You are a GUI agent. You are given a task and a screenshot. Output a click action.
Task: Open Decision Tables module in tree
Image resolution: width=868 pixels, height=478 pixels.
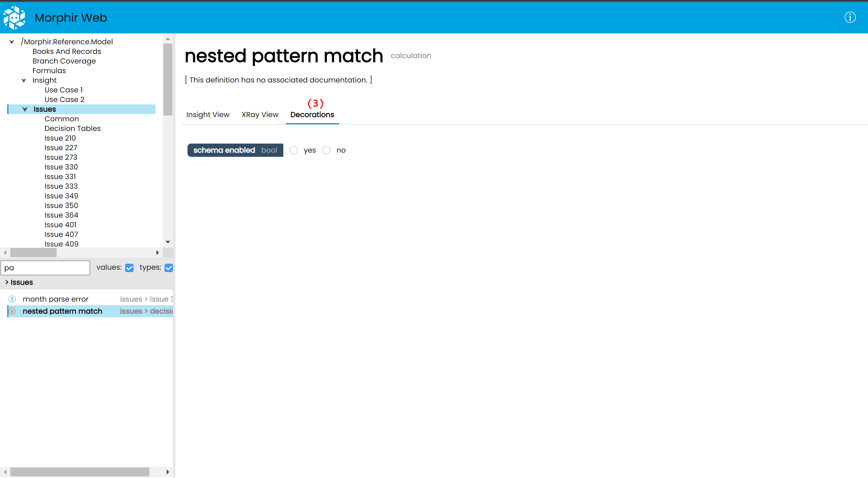pos(72,129)
